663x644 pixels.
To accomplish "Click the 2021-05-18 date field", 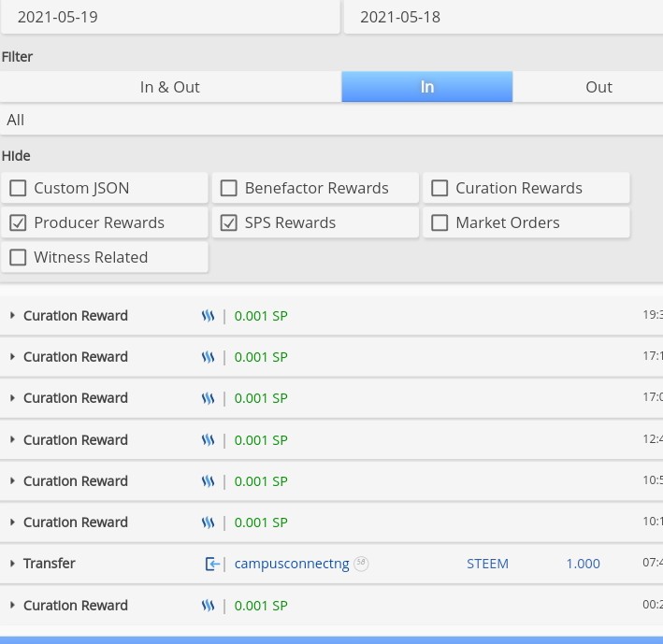I will pos(504,17).
